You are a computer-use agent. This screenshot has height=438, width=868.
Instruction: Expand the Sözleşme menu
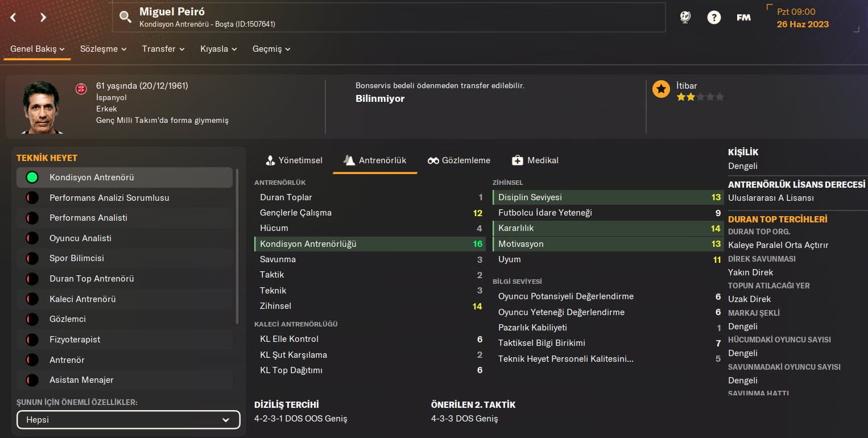[103, 49]
